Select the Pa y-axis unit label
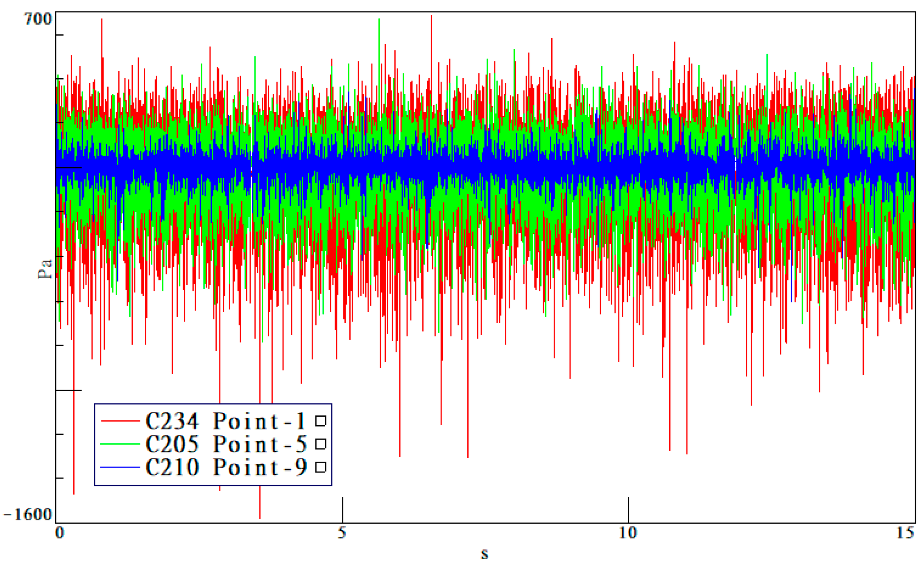 45,269
